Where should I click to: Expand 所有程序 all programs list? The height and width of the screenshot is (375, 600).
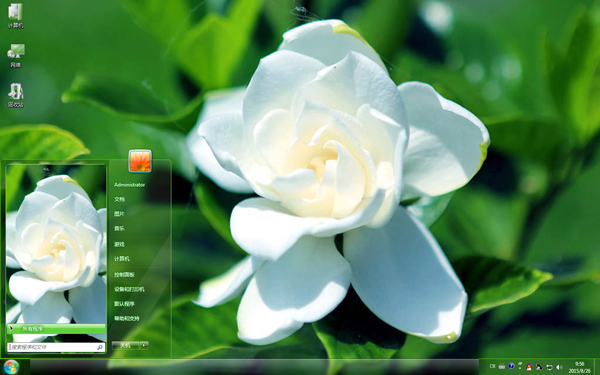pyautogui.click(x=56, y=328)
